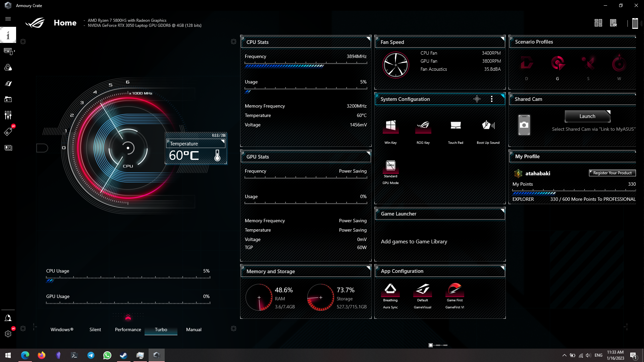The width and height of the screenshot is (644, 362).
Task: Toggle the ROG Key setting
Action: tap(423, 126)
